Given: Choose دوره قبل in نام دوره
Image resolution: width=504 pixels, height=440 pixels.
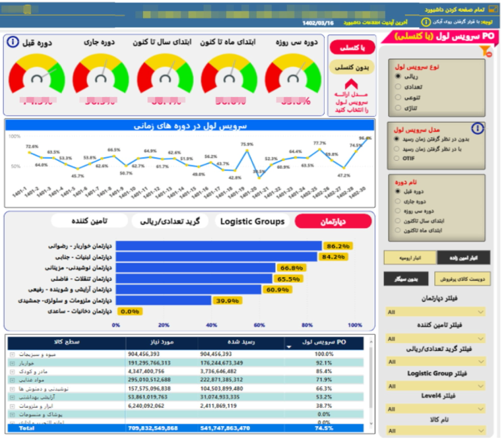Looking at the screenshot, I should click(x=398, y=191).
